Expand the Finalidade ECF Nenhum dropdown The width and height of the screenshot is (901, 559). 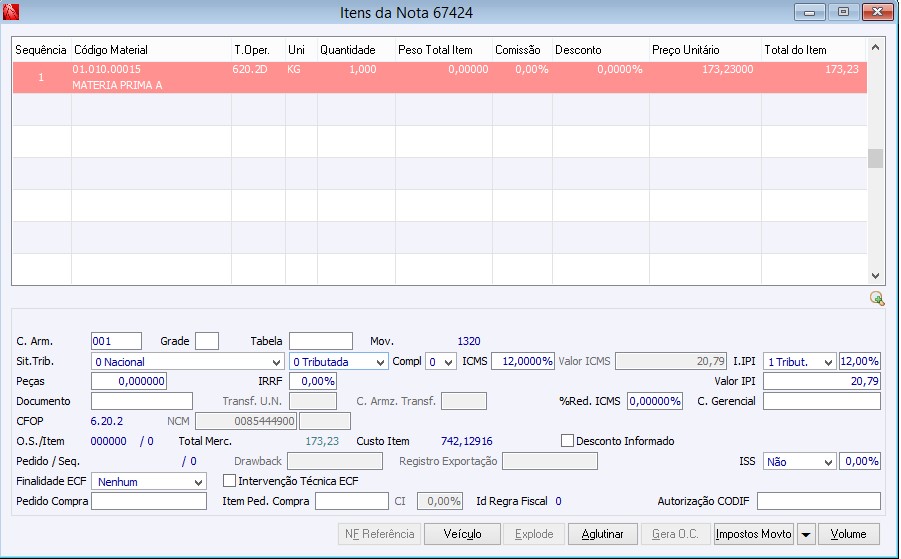148,481
